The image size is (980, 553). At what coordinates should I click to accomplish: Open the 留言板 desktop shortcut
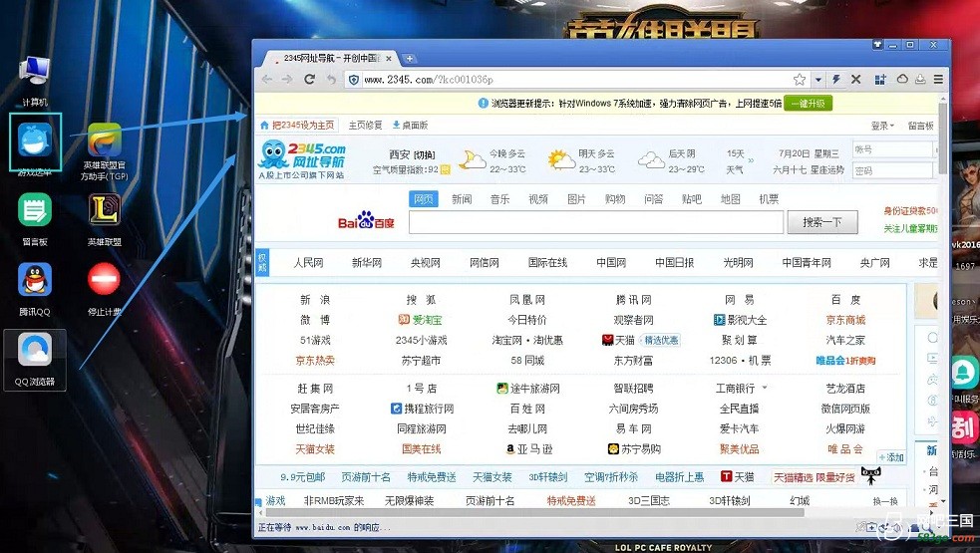tap(34, 218)
